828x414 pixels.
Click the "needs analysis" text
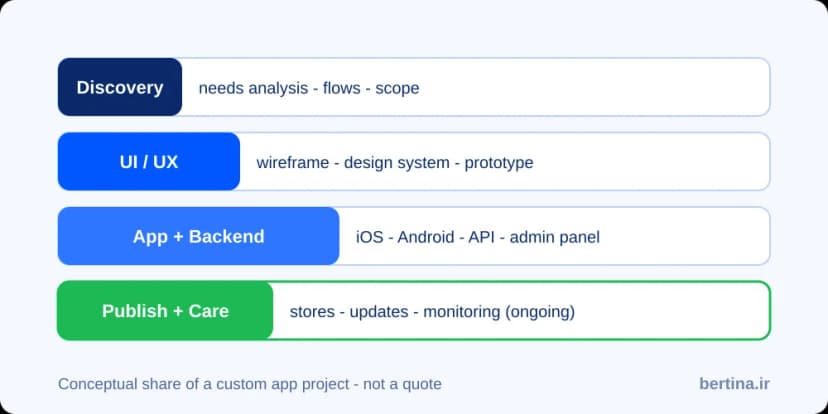[x=253, y=88]
